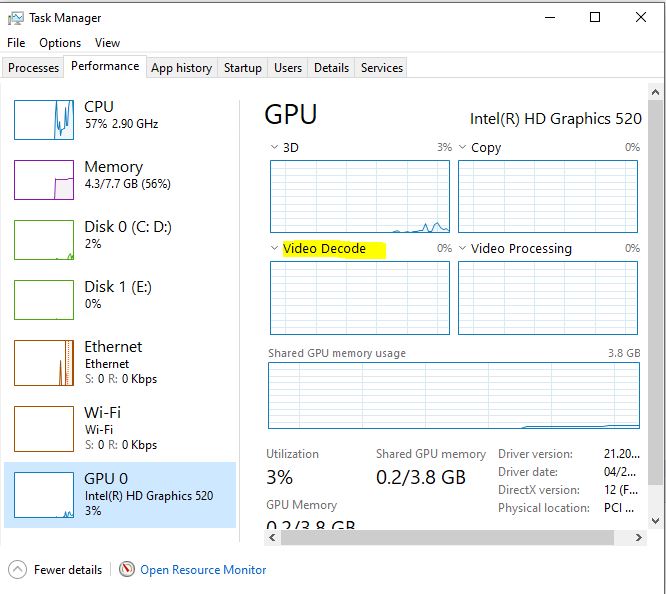Expand the 3D engine dropdown
The height and width of the screenshot is (594, 666).
tap(275, 148)
